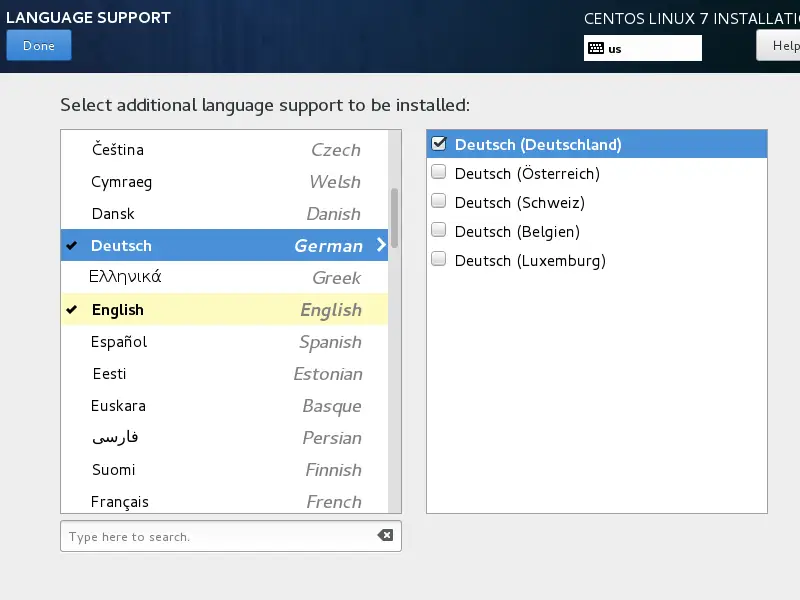800x600 pixels.
Task: Select Cymraeg Welsh language row
Action: pyautogui.click(x=224, y=182)
